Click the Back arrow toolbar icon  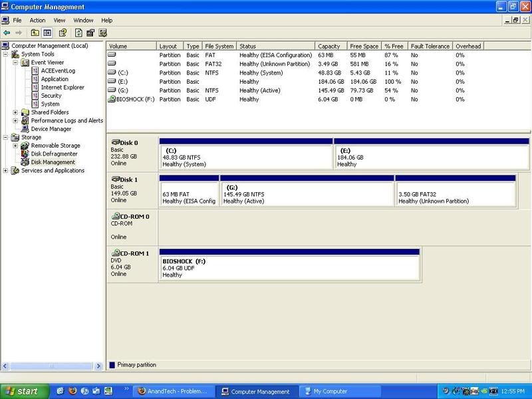click(7, 33)
